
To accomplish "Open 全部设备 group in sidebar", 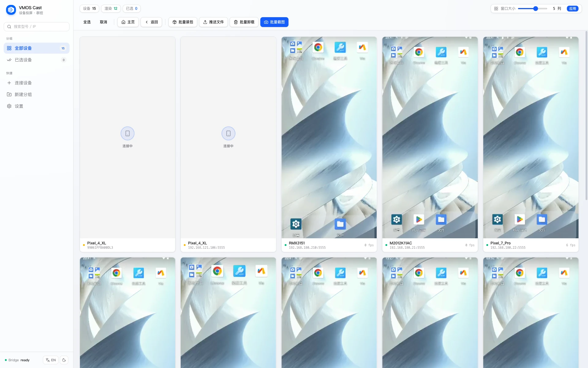I will pyautogui.click(x=36, y=48).
